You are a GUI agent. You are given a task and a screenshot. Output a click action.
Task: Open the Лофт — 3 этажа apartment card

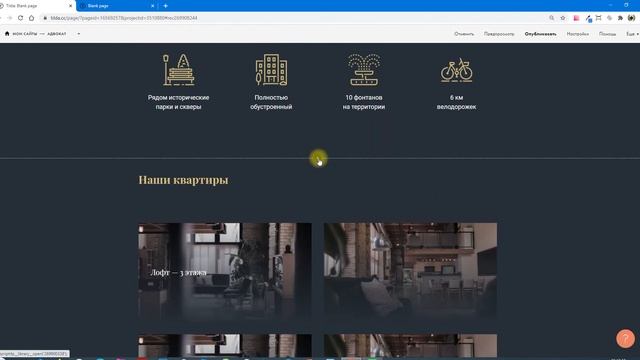coord(225,272)
